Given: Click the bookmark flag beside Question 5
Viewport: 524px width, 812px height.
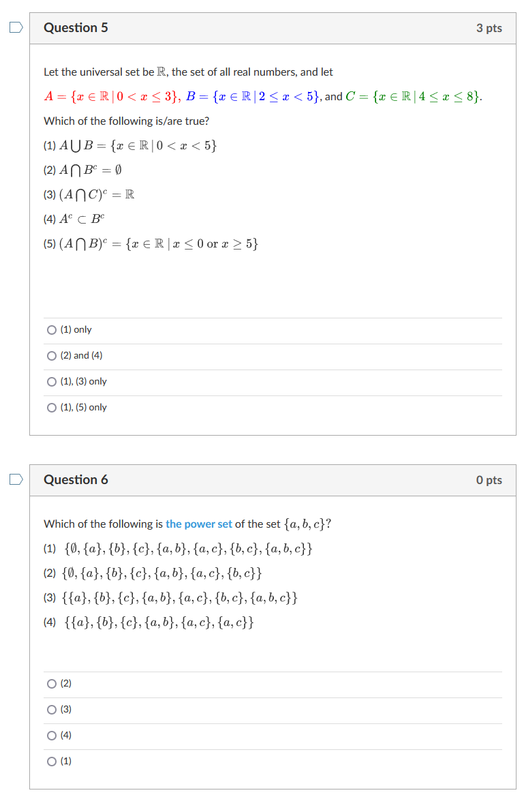Looking at the screenshot, I should pyautogui.click(x=16, y=26).
